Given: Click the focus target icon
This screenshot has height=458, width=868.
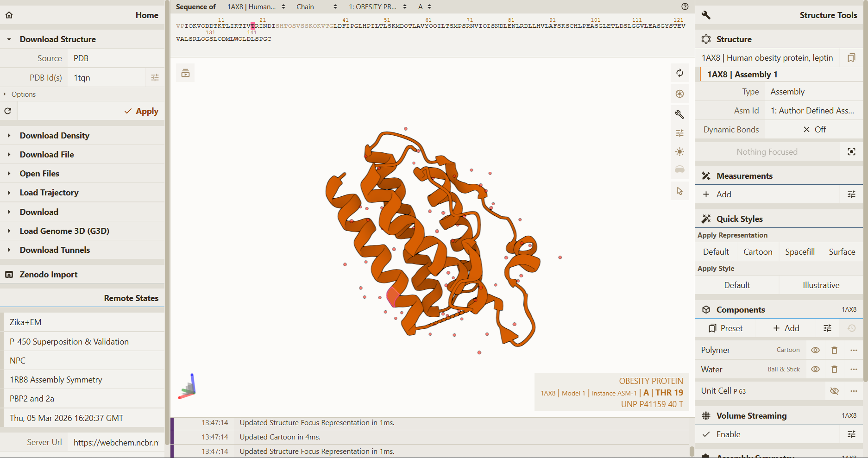Looking at the screenshot, I should pyautogui.click(x=851, y=152).
